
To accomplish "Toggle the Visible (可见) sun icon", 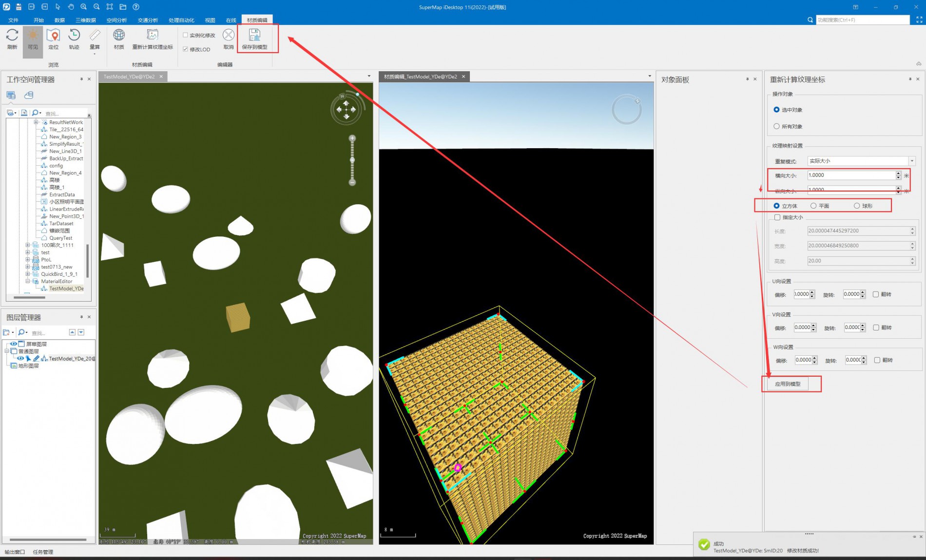I will pos(33,35).
